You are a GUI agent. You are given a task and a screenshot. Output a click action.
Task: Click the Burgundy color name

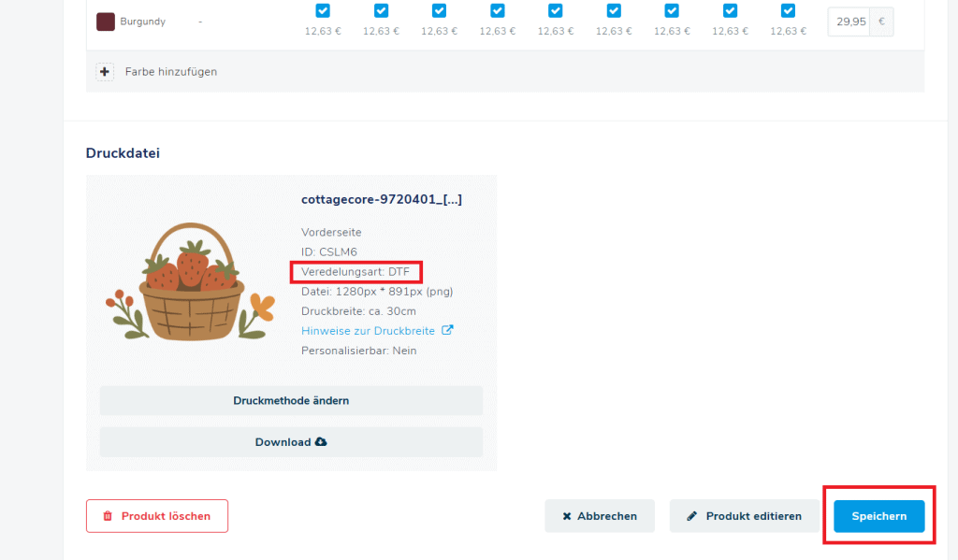tap(142, 22)
